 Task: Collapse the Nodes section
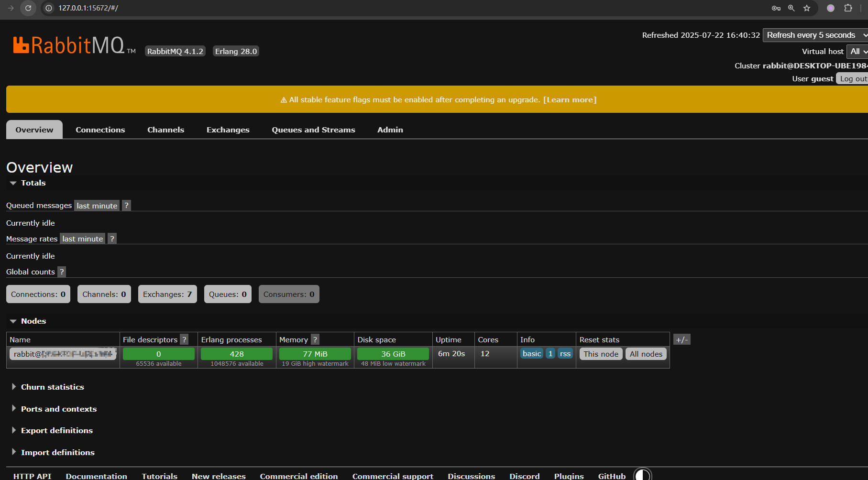pyautogui.click(x=28, y=321)
